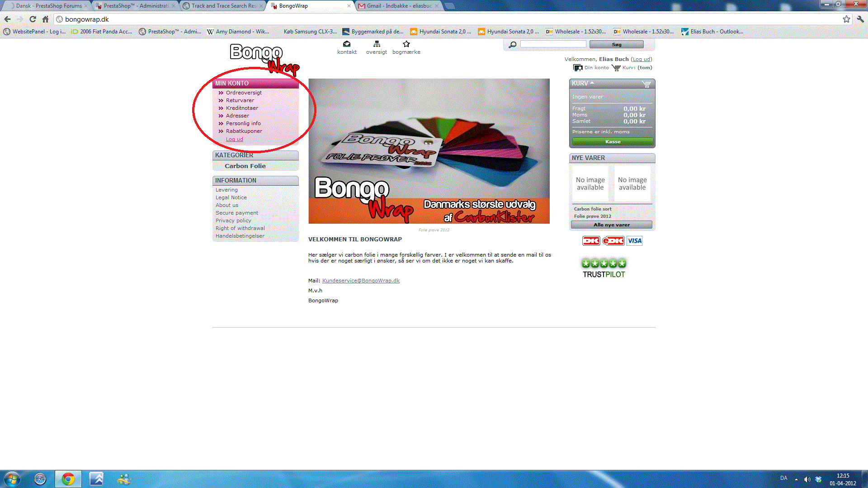Bookmark this page with star icon

tap(846, 19)
